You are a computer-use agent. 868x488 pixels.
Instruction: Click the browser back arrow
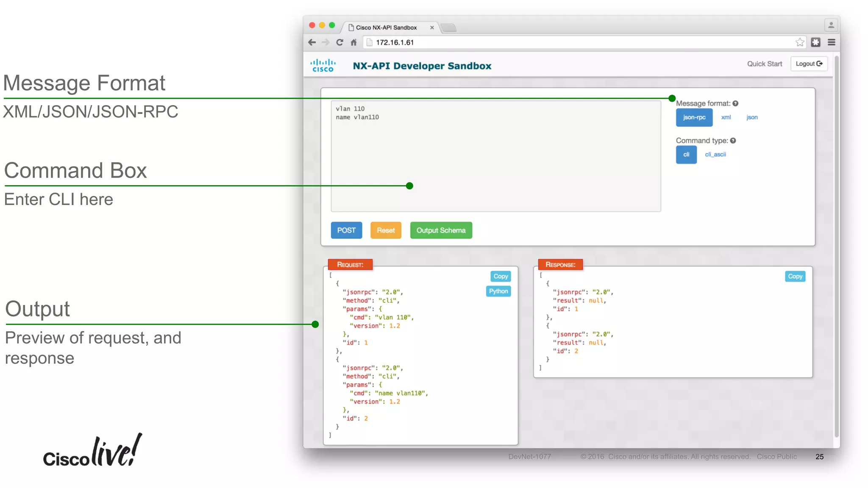(x=312, y=42)
